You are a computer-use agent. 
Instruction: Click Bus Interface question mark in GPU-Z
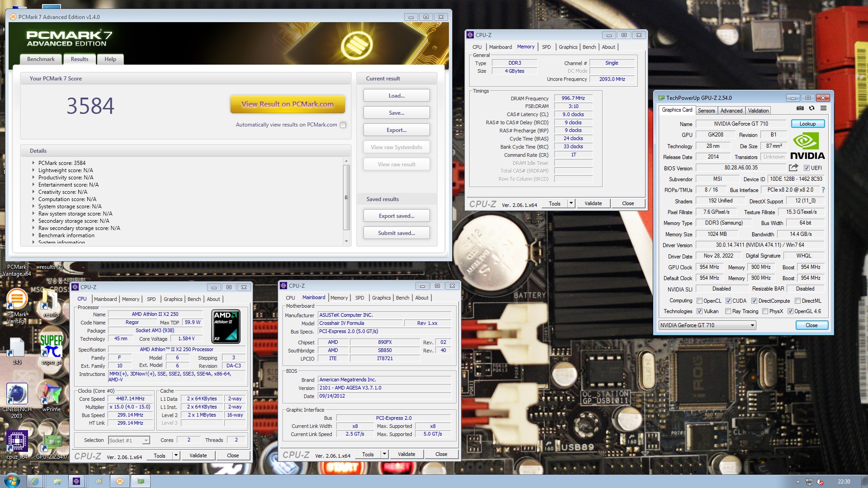(823, 190)
